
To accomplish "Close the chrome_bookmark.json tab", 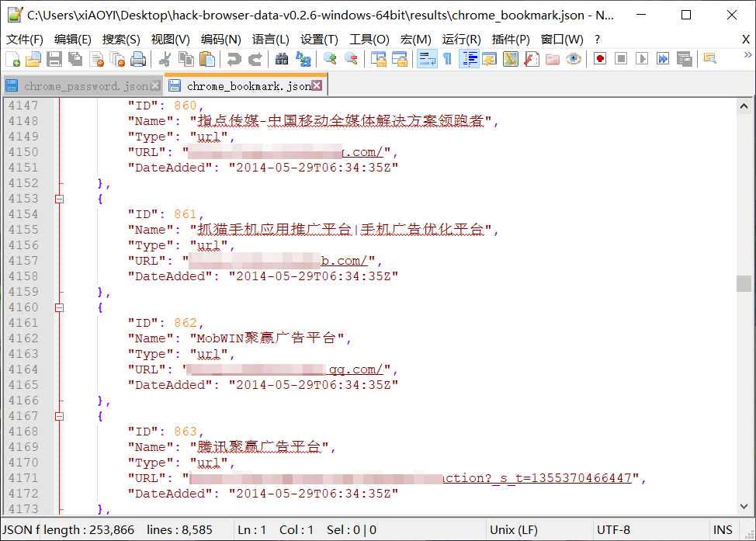I will point(317,85).
